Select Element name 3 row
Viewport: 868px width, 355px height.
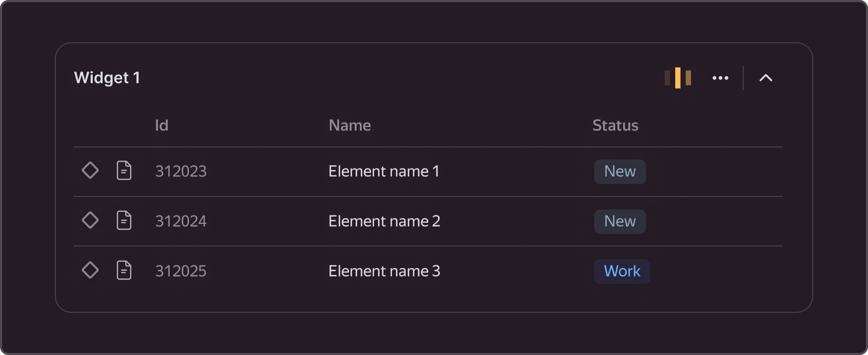384,271
